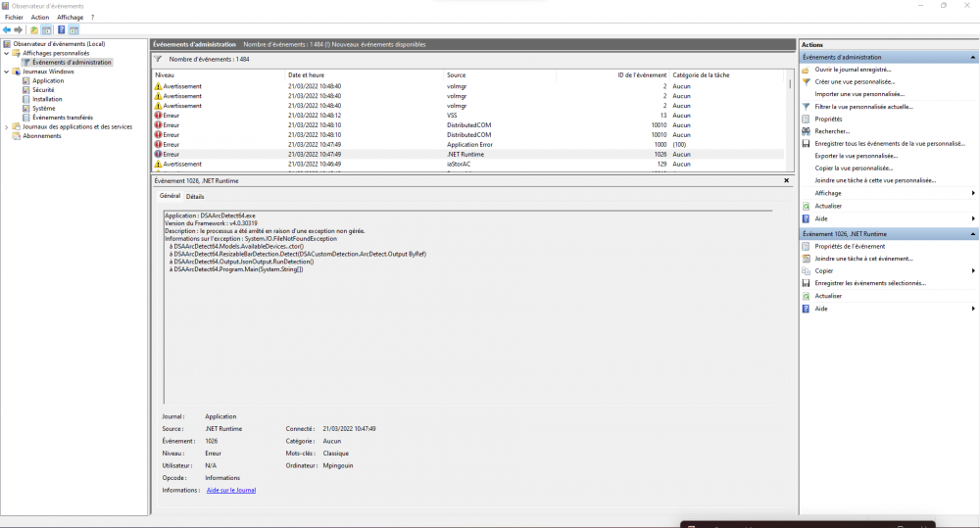
Task: Collapse the Affichages personnalisés node
Action: (x=6, y=53)
